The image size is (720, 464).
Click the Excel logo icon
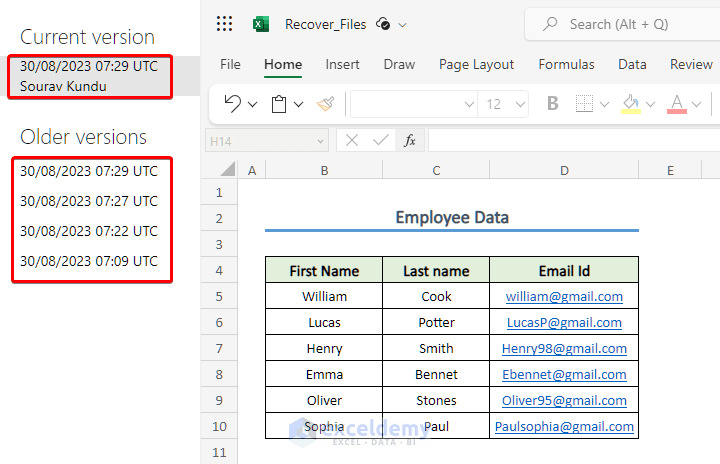pyautogui.click(x=261, y=24)
